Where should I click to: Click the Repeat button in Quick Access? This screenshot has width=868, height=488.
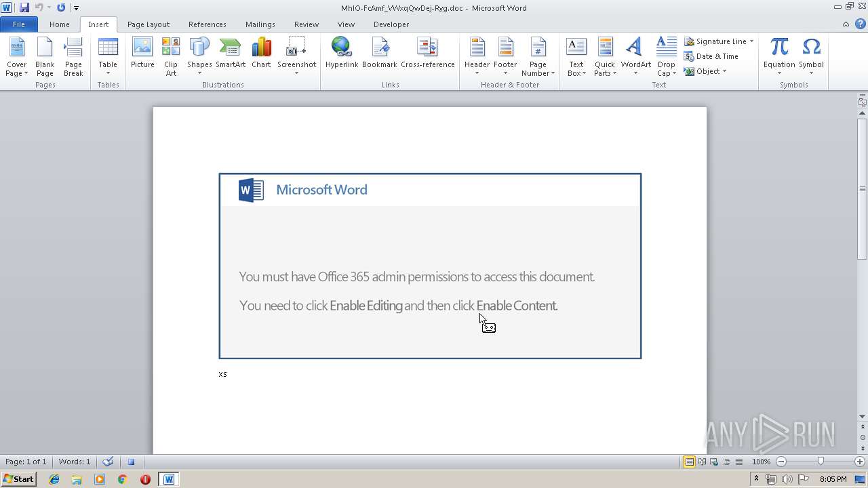(x=61, y=7)
